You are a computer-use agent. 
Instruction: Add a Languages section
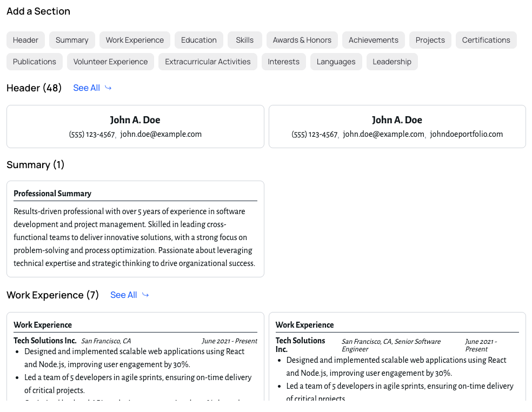[336, 61]
